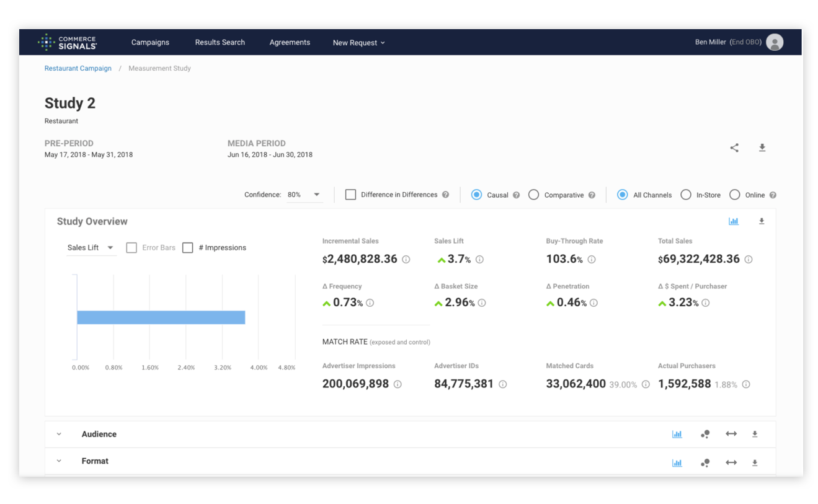Download the study using the top download icon
This screenshot has width=818, height=504.
click(x=762, y=148)
